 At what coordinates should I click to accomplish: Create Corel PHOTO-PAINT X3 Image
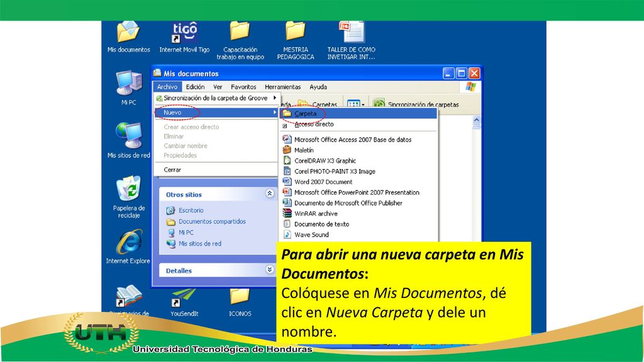click(x=358, y=171)
